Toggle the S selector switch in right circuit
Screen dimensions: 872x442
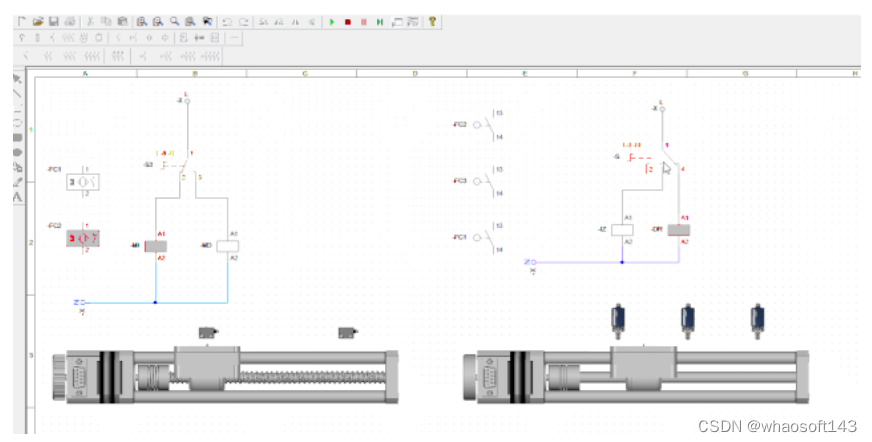(652, 159)
